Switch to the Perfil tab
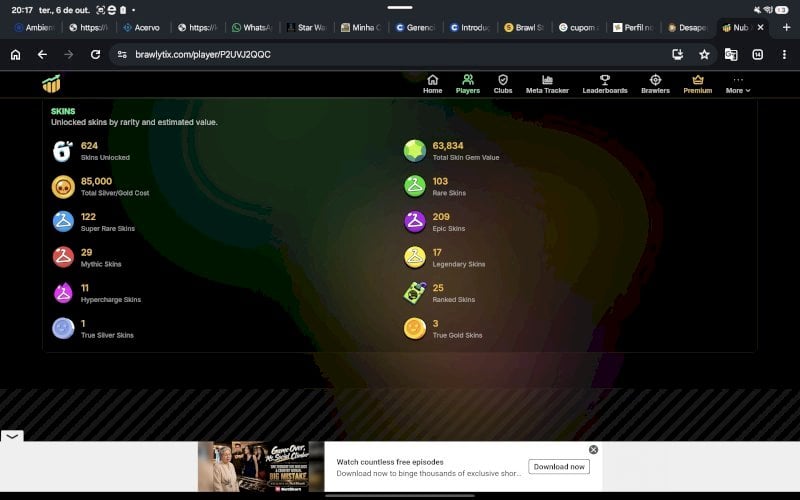 pos(634,28)
